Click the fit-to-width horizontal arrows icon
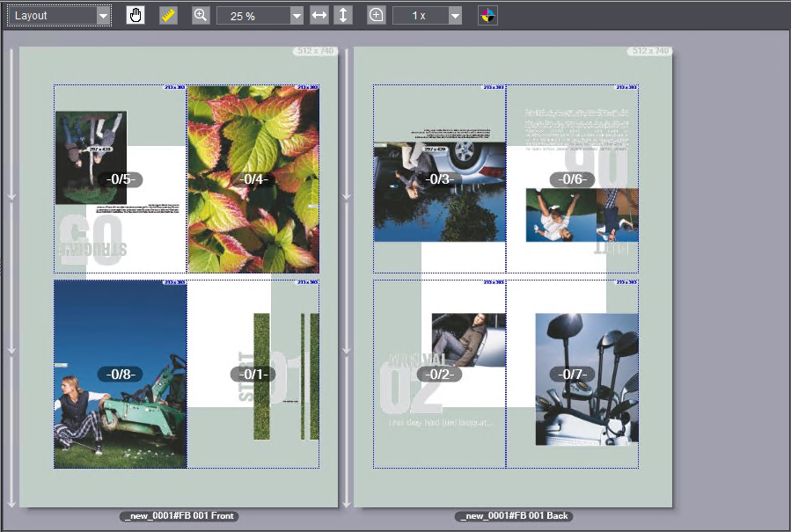 click(x=319, y=14)
